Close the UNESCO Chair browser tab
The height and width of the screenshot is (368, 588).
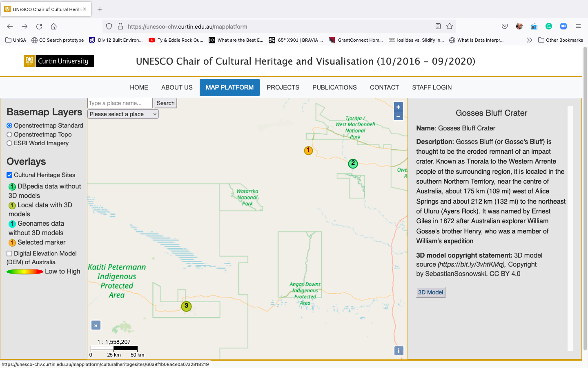pos(85,9)
